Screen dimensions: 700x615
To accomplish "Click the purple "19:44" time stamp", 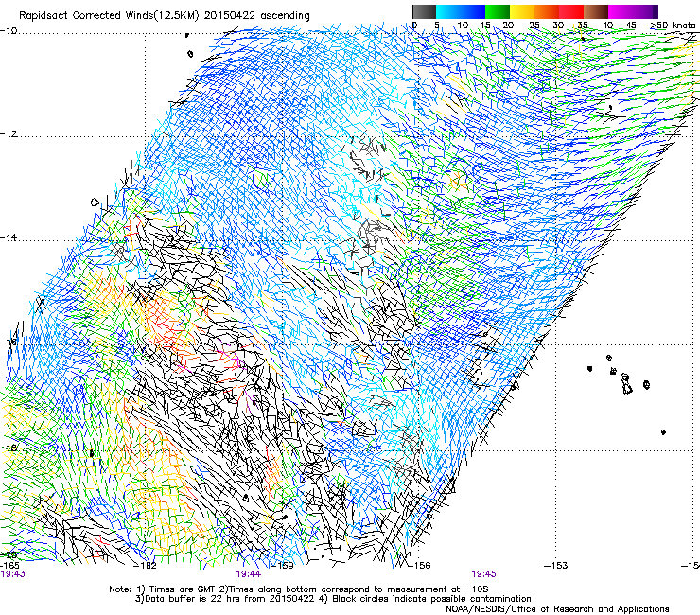I will [x=248, y=574].
